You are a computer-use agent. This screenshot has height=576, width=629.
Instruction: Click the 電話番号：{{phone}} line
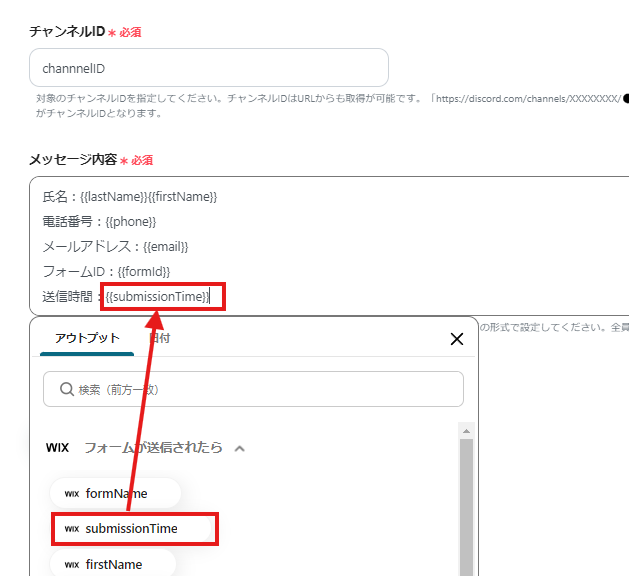tap(99, 221)
